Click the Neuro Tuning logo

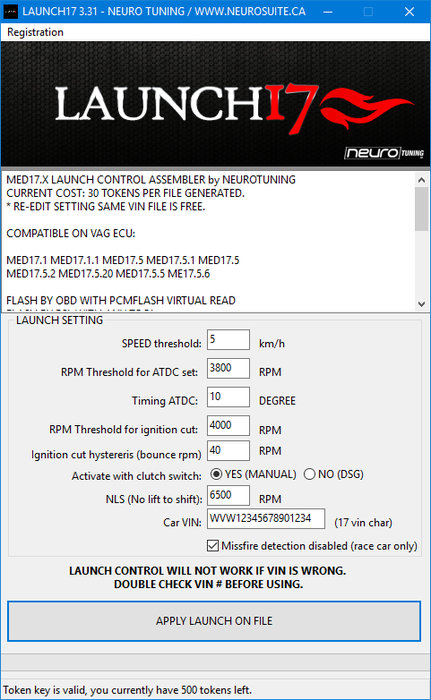coord(384,153)
